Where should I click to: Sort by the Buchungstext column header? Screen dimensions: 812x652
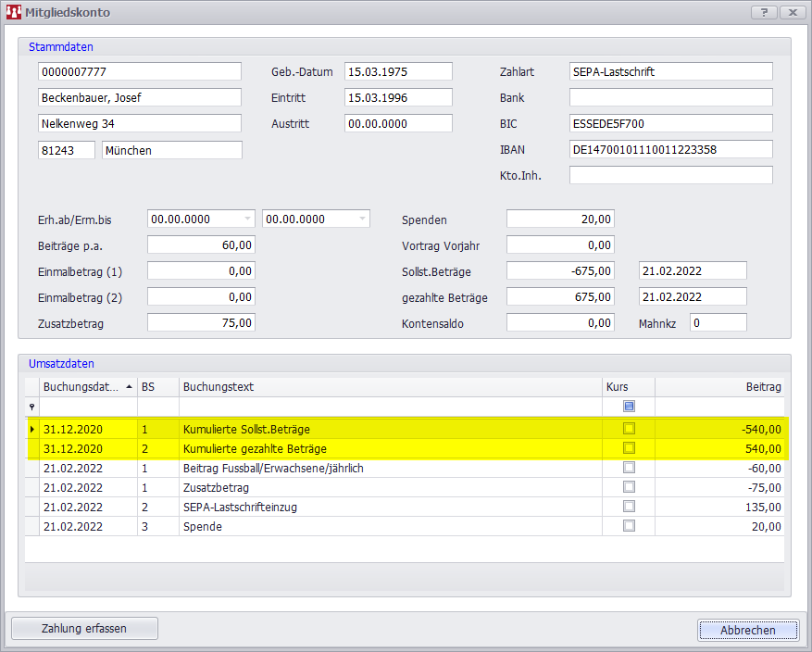389,386
